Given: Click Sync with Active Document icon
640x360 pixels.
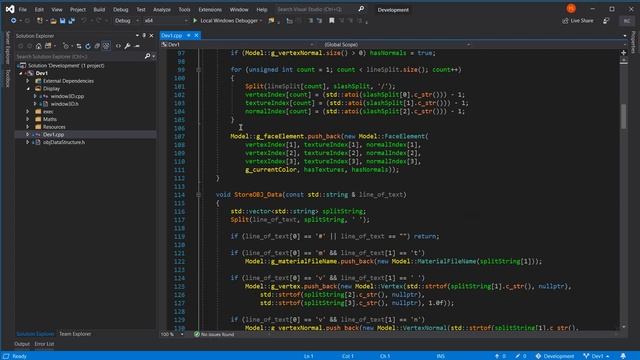Looking at the screenshot, I should pos(79,46).
